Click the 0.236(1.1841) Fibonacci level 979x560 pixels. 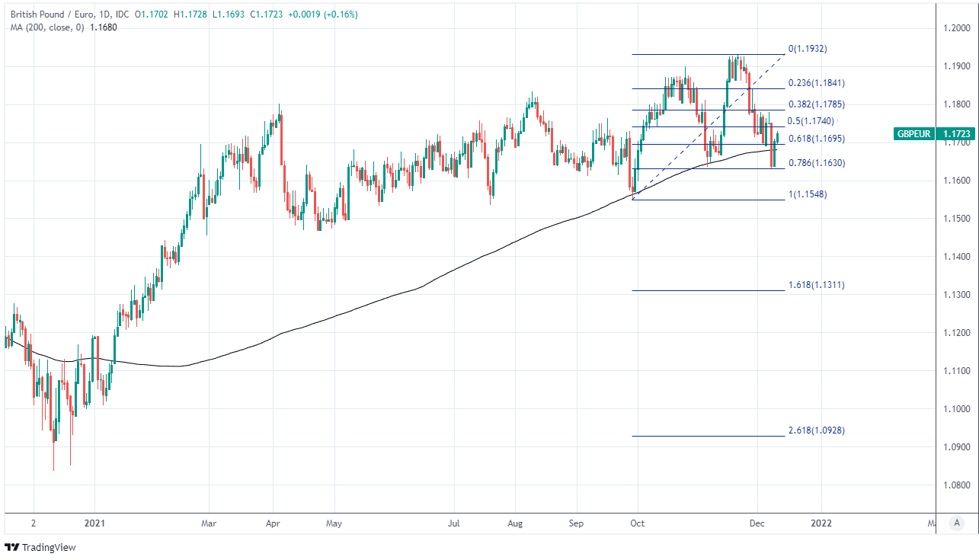tap(816, 83)
